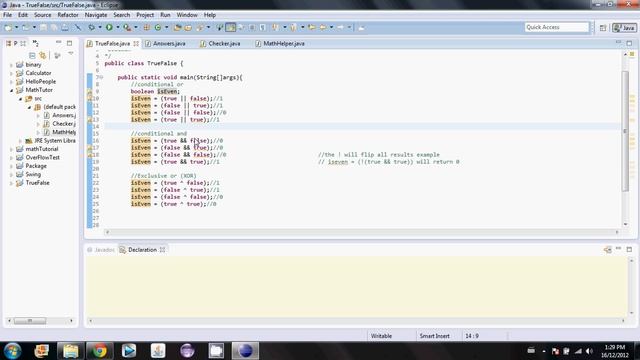Open dropdown next to Debug icon
Image resolution: width=640 pixels, height=360 pixels.
[x=100, y=27]
